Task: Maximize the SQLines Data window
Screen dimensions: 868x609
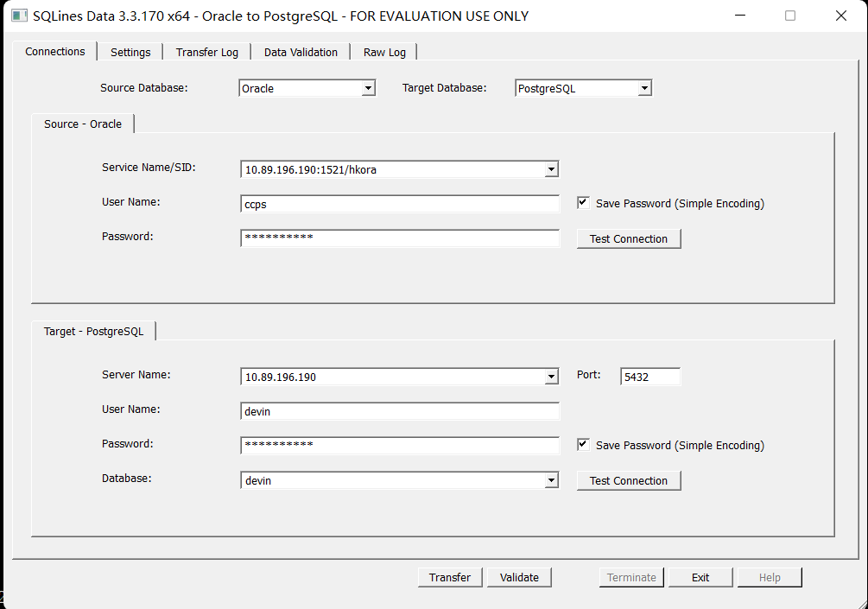Action: [x=790, y=16]
